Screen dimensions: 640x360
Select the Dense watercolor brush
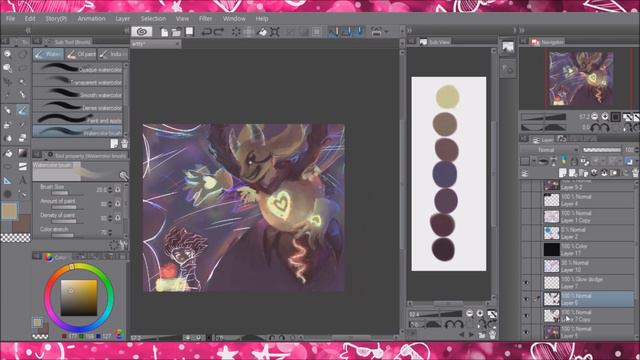point(78,107)
